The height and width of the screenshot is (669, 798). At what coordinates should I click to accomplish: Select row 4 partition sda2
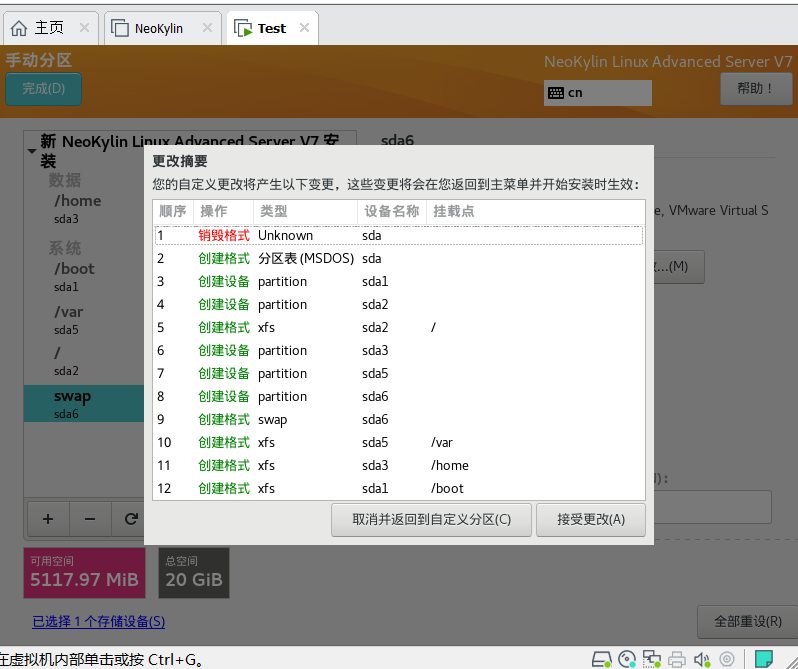[x=399, y=304]
